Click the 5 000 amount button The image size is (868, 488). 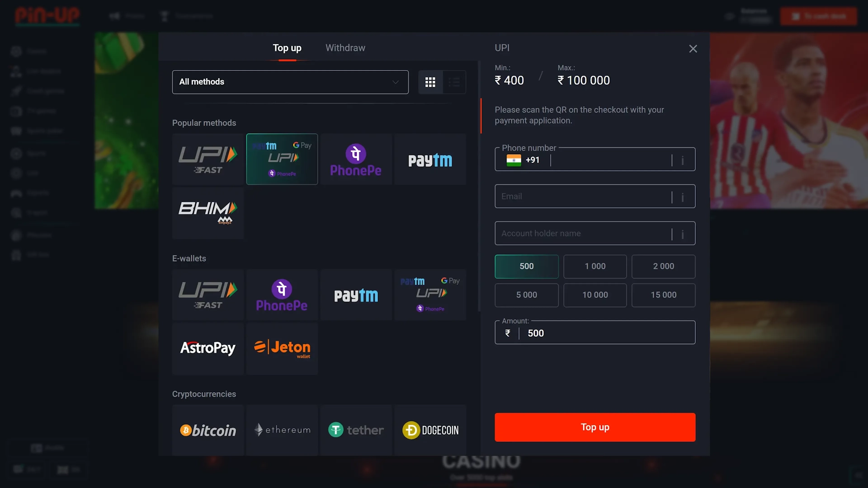(x=526, y=294)
